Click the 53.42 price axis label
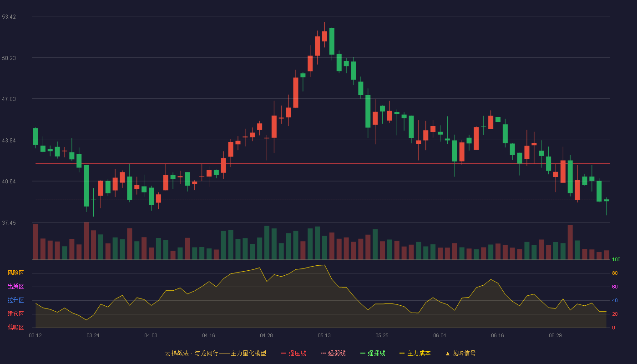 pyautogui.click(x=9, y=17)
